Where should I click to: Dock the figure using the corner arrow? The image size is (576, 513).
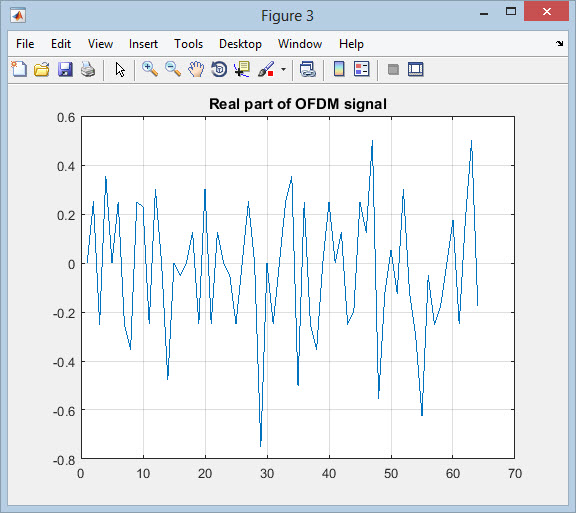click(559, 43)
